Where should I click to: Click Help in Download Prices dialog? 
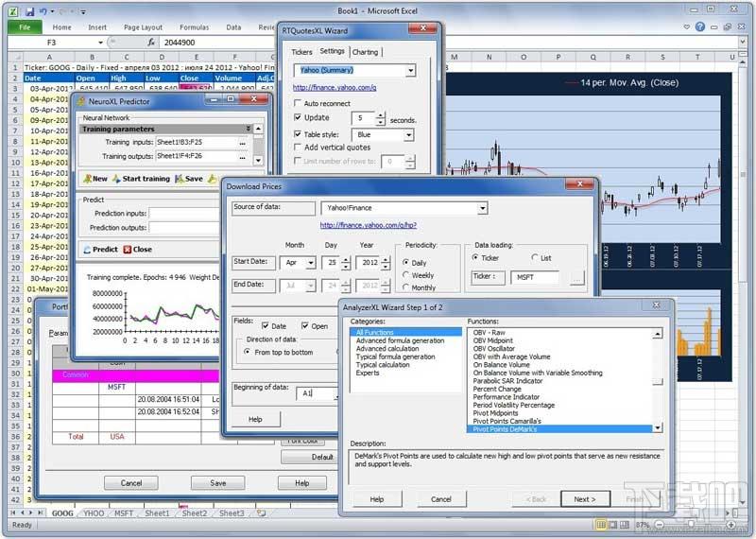point(255,419)
